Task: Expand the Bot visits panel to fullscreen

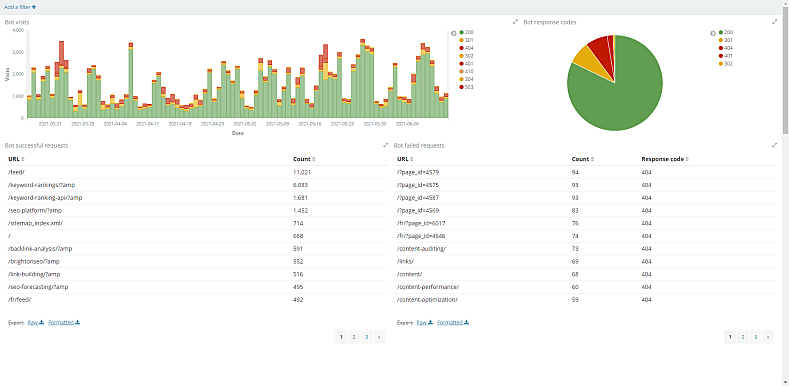Action: (x=515, y=22)
